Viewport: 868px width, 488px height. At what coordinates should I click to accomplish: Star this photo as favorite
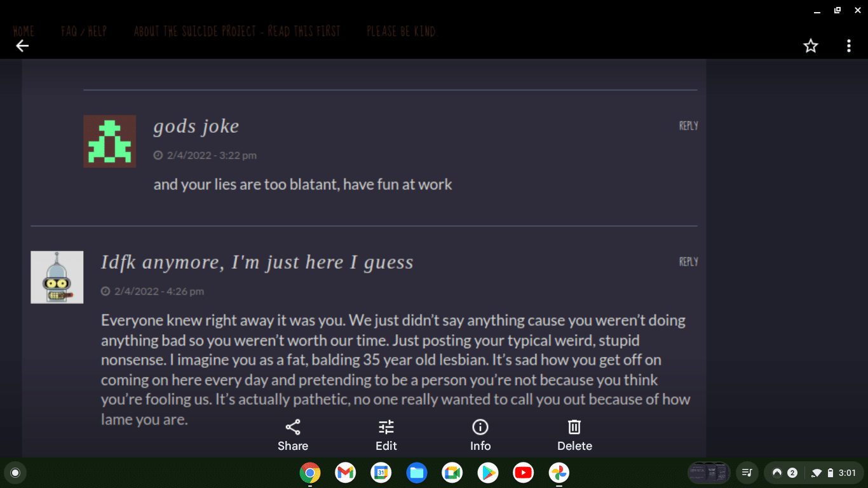click(x=811, y=46)
